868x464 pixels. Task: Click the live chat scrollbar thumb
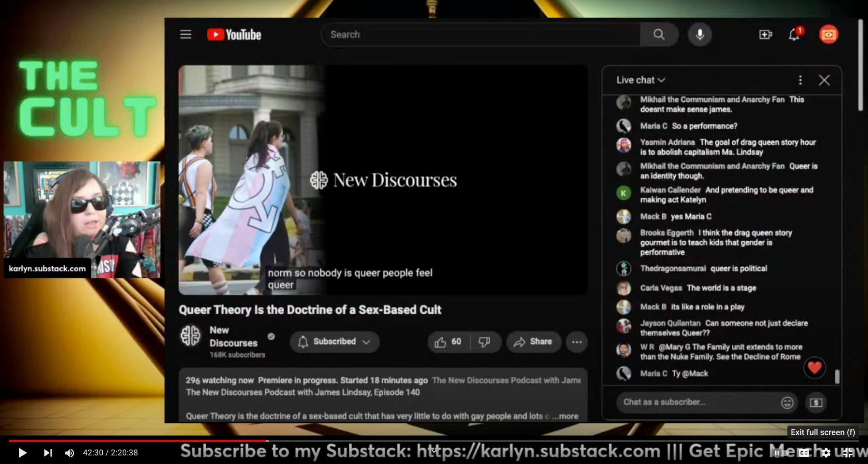(837, 376)
